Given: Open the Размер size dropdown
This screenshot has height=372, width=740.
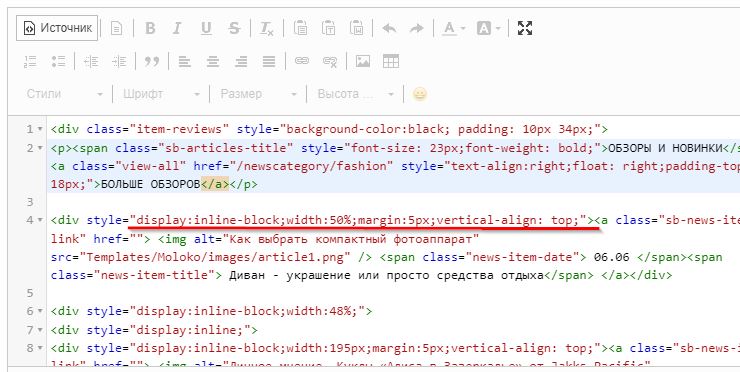Looking at the screenshot, I should coord(259,94).
